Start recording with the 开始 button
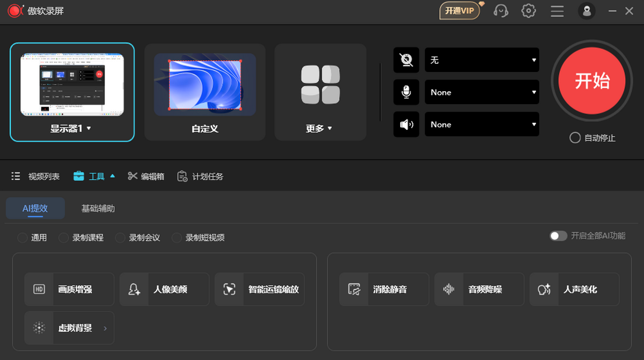Screen dimensions: 644x360 592,80
